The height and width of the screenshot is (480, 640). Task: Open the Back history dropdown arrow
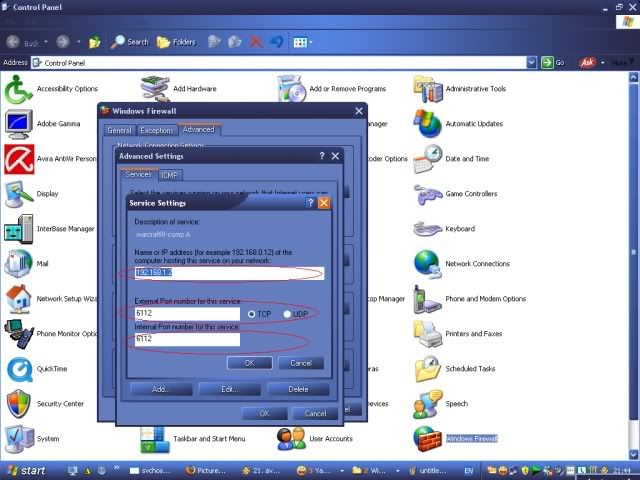46,42
